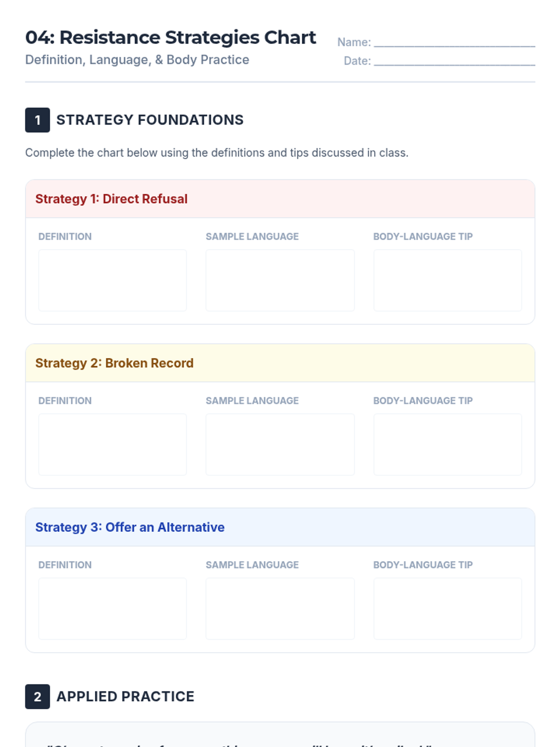The height and width of the screenshot is (747, 560).
Task: Click the chart completion instruction text
Action: (217, 153)
